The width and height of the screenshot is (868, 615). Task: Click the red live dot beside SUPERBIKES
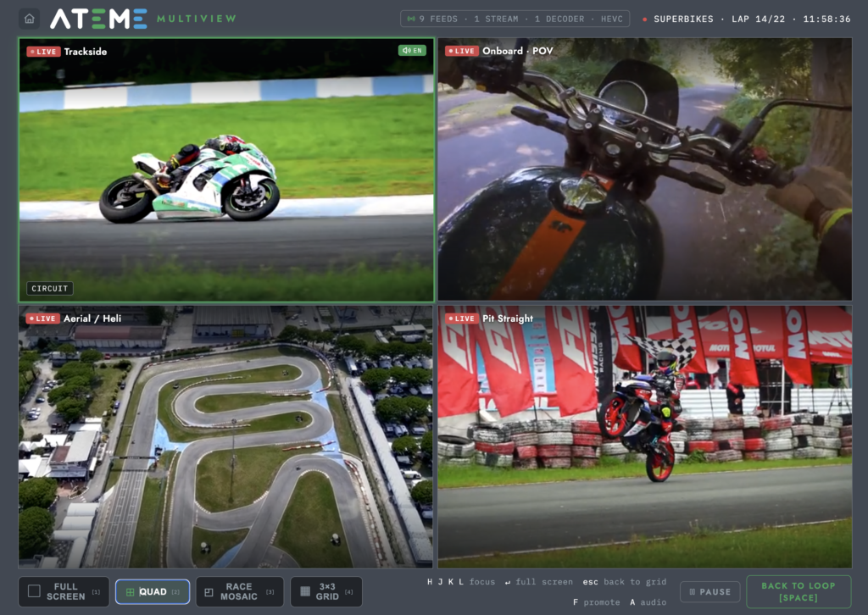point(644,19)
